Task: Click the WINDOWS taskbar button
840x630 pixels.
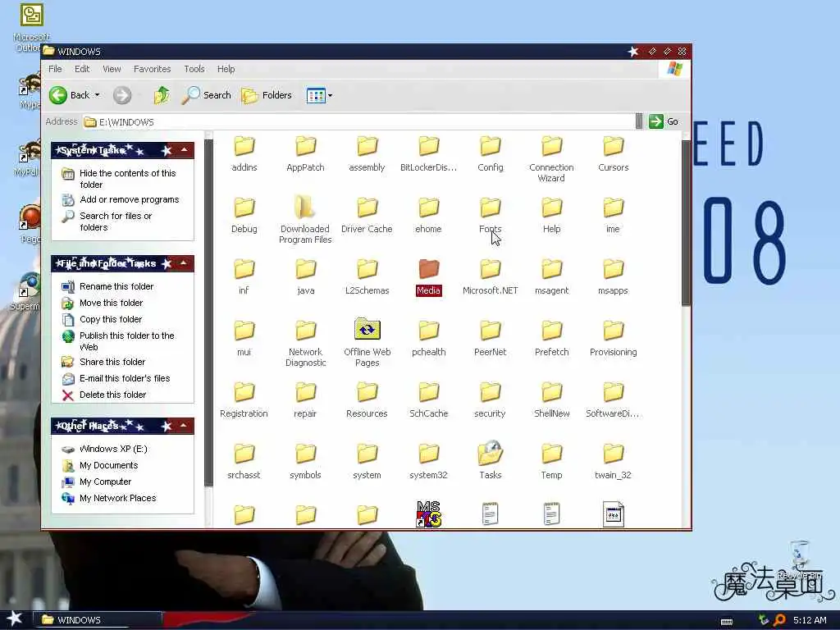Action: 98,620
